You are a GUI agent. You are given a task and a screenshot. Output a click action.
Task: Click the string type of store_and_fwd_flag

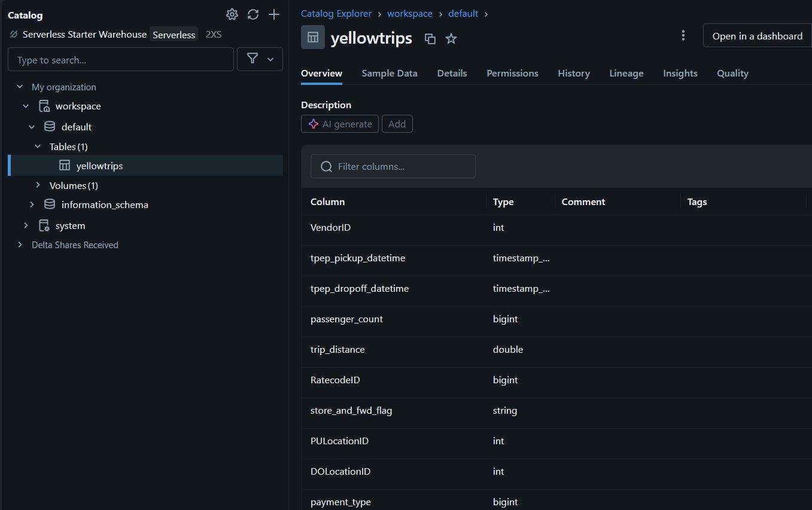(x=505, y=410)
